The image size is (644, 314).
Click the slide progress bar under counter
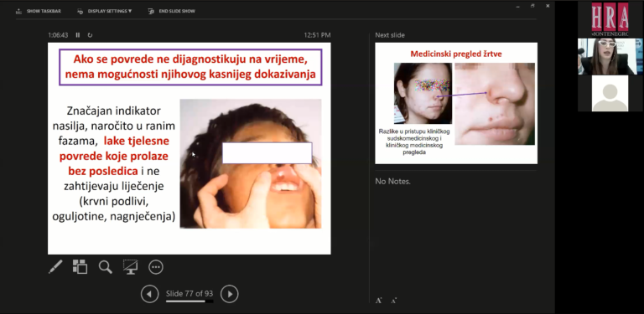(x=190, y=301)
